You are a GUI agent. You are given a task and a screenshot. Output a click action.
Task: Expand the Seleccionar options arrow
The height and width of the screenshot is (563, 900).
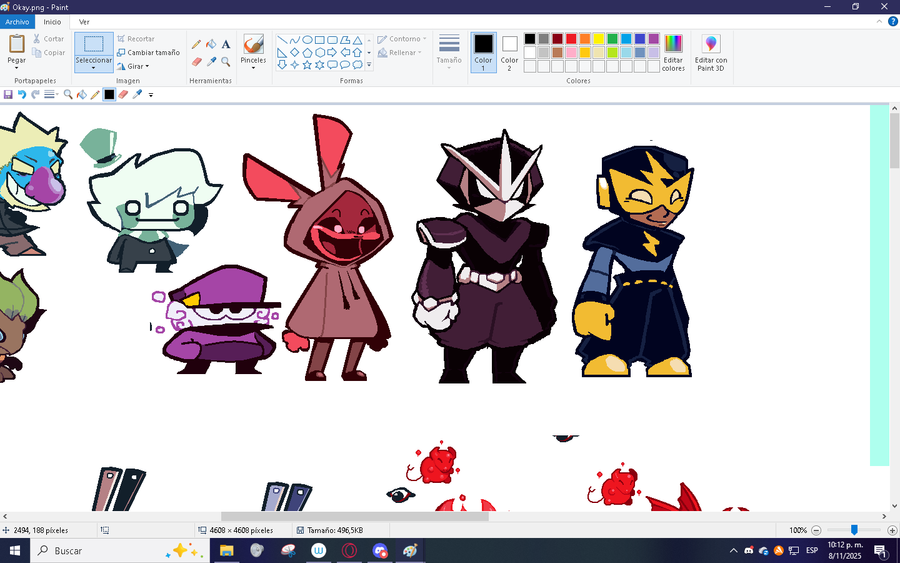(94, 68)
